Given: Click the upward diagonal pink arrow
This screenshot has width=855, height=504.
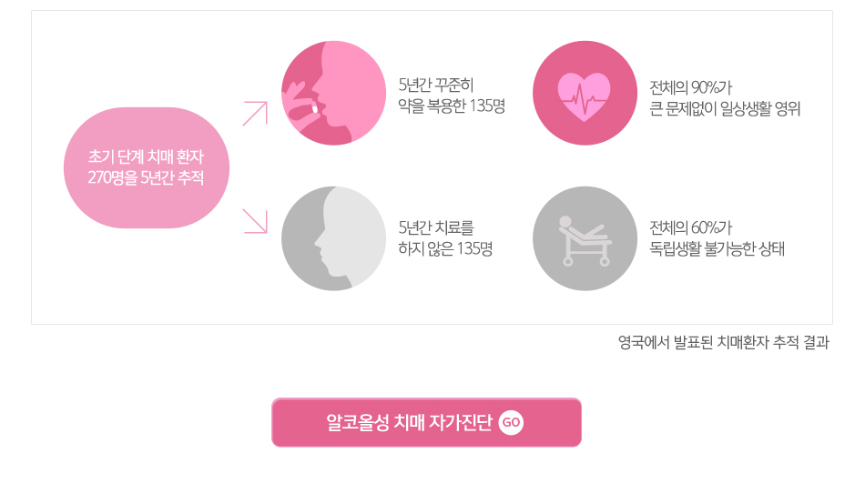Looking at the screenshot, I should point(255,114).
